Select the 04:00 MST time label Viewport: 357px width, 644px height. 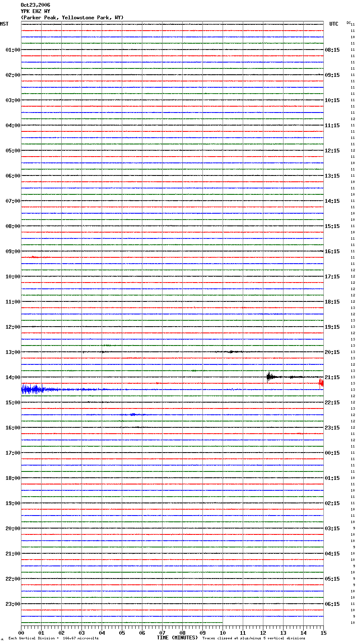coord(13,126)
